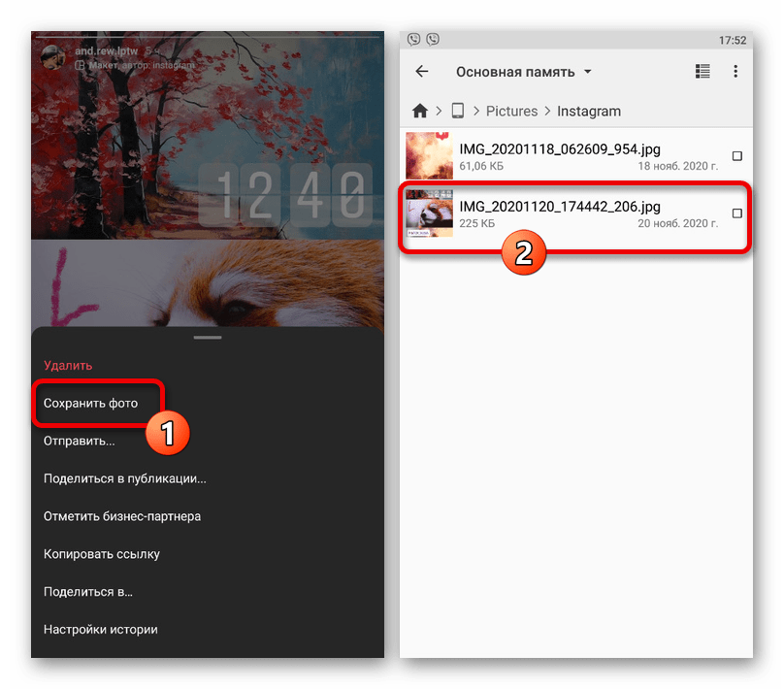
Task: Choose Удалить in the story menu
Action: [x=68, y=366]
